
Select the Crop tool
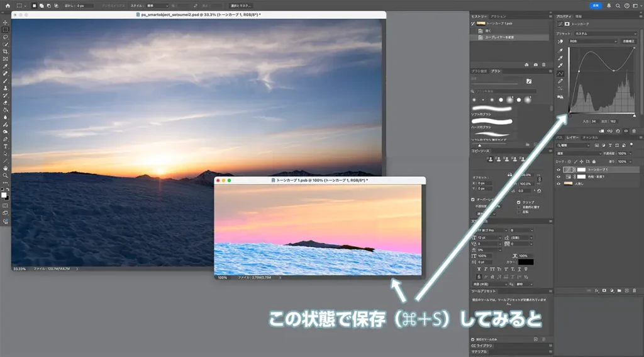pos(5,52)
